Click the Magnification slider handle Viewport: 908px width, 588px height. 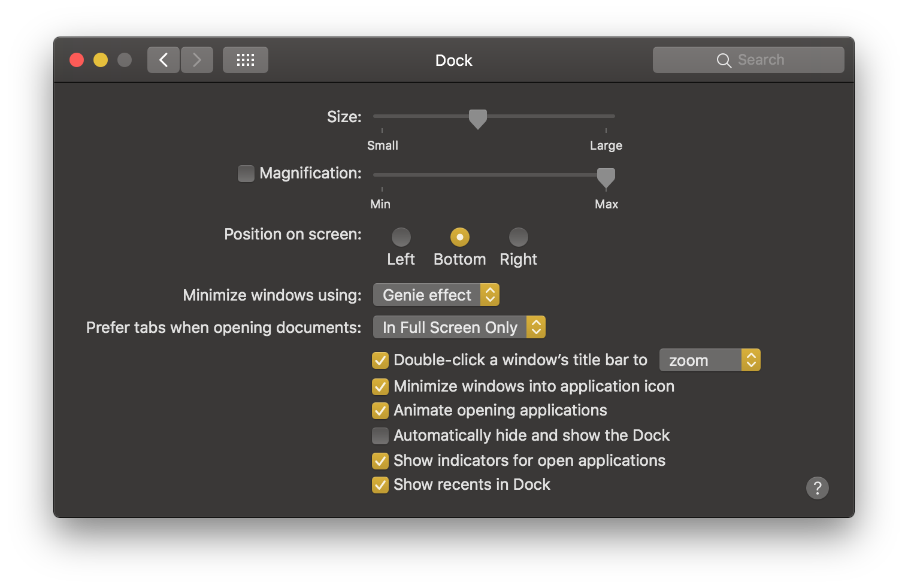click(606, 177)
